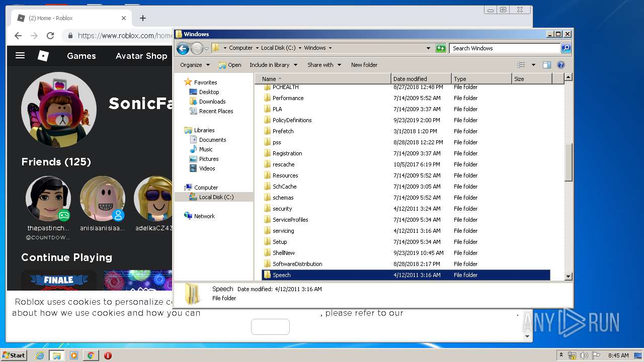The height and width of the screenshot is (362, 644).
Task: Click Action Center flag tray icon
Action: [596, 355]
